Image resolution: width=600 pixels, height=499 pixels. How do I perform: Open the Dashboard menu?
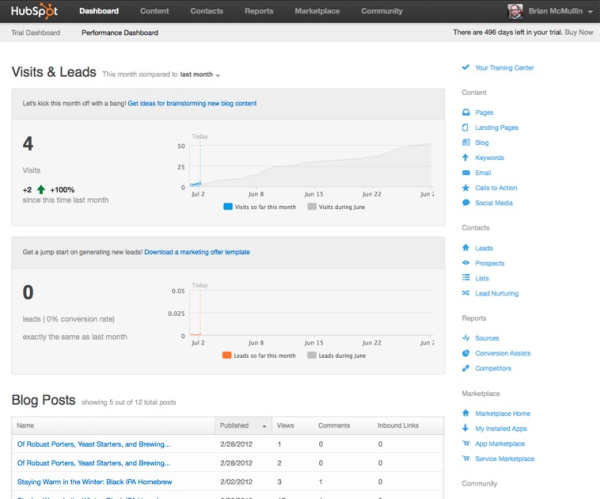pyautogui.click(x=99, y=11)
